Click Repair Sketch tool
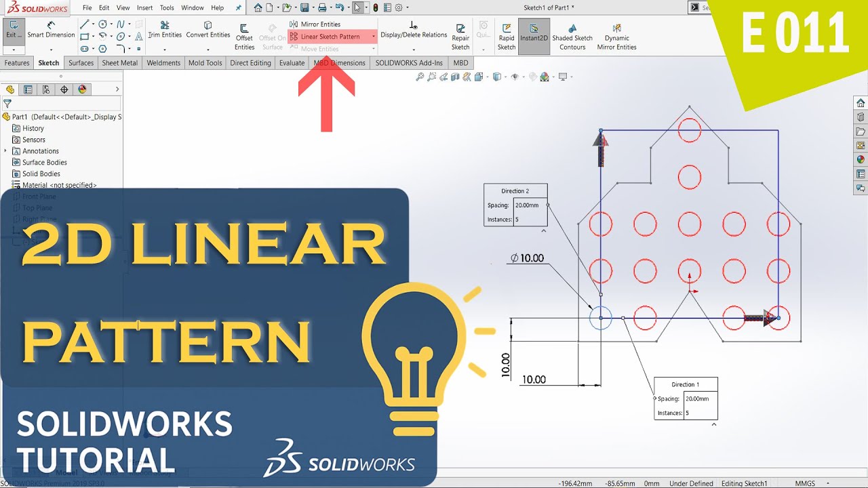Image resolution: width=868 pixels, height=488 pixels. tap(460, 37)
